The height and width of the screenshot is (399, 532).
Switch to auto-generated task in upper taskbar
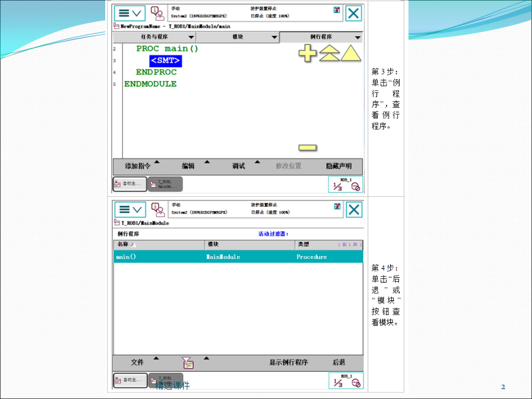coord(130,184)
